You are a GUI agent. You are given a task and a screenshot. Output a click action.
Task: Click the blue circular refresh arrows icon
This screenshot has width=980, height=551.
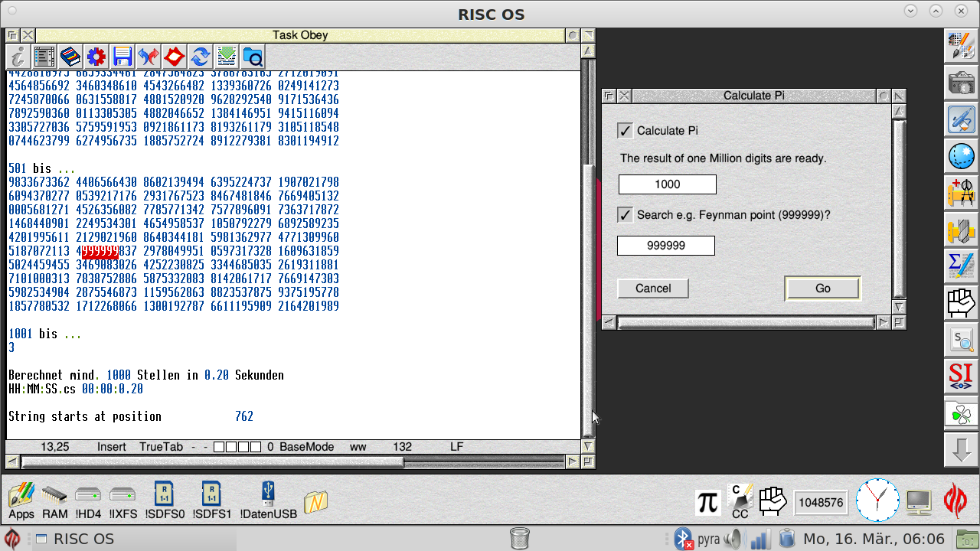[201, 57]
